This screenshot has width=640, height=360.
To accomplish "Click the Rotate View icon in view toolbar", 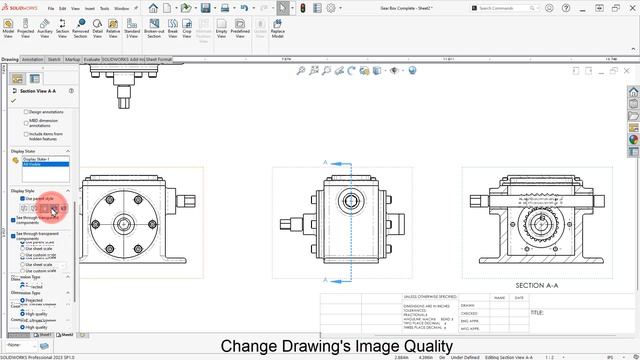I will pos(351,71).
